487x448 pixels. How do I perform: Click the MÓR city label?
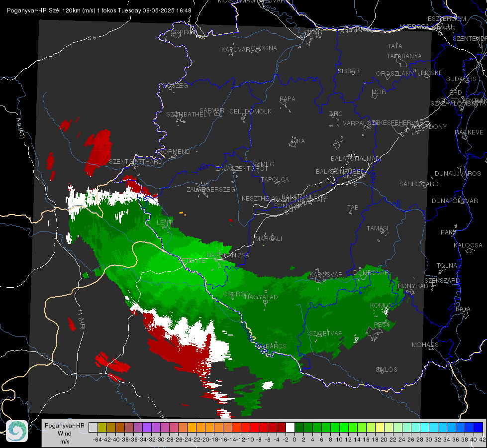coord(379,92)
